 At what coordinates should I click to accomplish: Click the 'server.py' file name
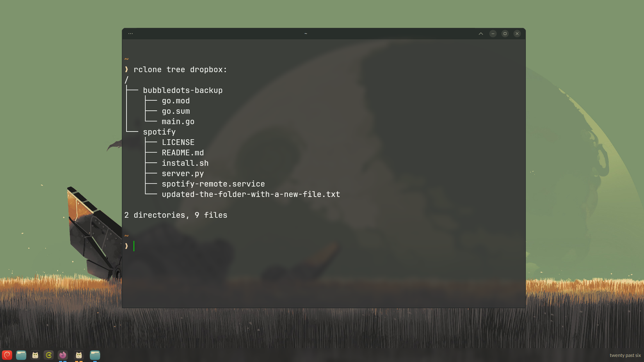[183, 174]
